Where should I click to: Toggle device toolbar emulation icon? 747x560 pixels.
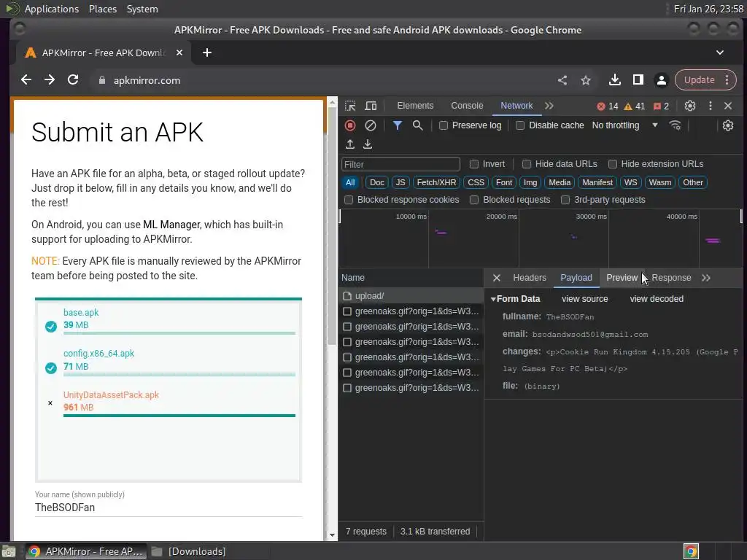(x=371, y=106)
